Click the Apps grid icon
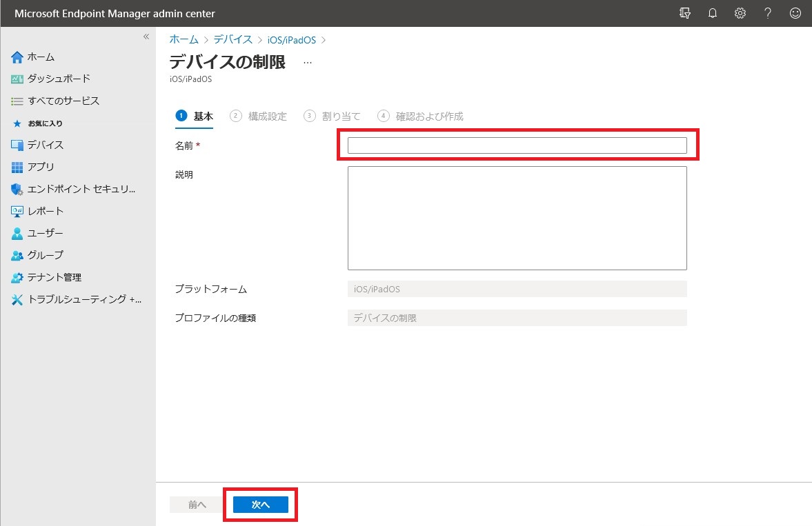This screenshot has height=526, width=812. coord(17,168)
